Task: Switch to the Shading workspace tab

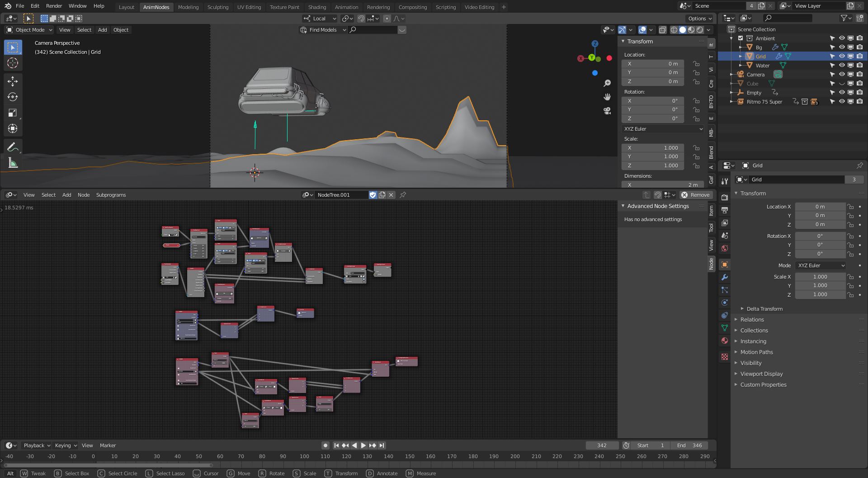Action: pyautogui.click(x=317, y=7)
